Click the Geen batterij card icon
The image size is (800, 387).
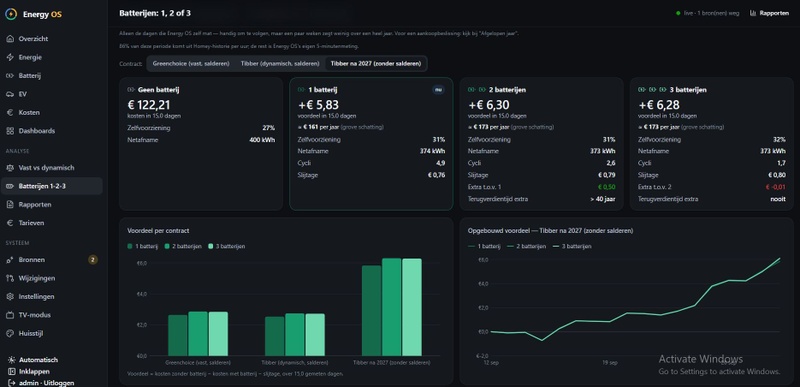pyautogui.click(x=131, y=90)
